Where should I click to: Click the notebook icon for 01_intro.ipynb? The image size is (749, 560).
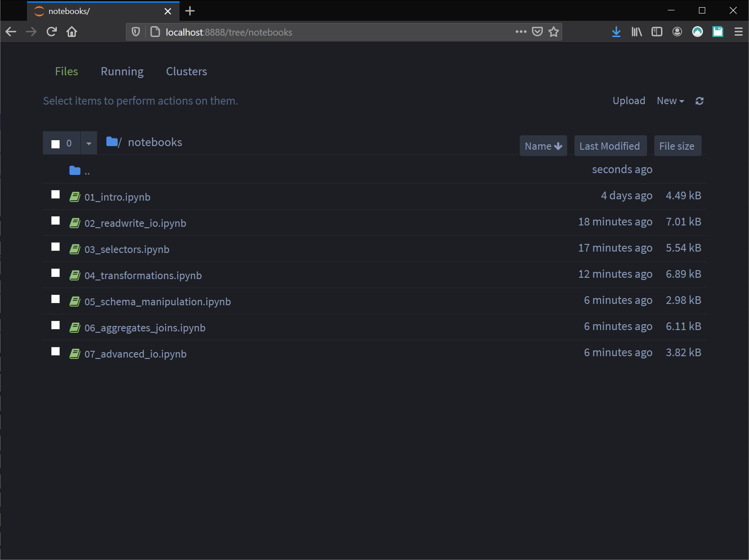pos(75,197)
